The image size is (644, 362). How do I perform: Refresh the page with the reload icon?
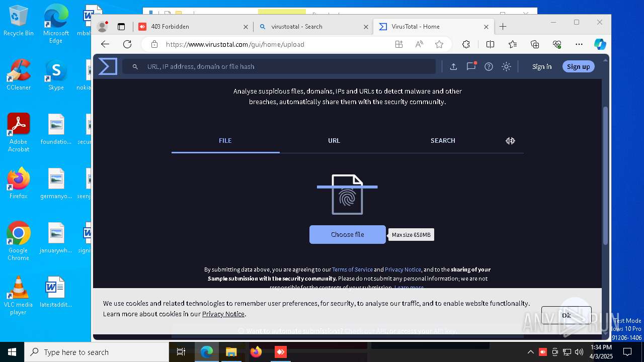coord(127,44)
